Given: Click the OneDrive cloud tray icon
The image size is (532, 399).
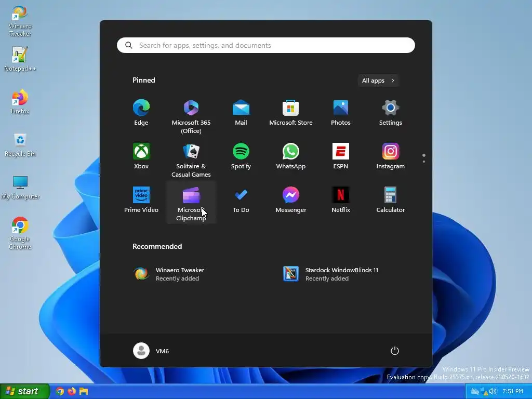Looking at the screenshot, I should click(x=475, y=392).
